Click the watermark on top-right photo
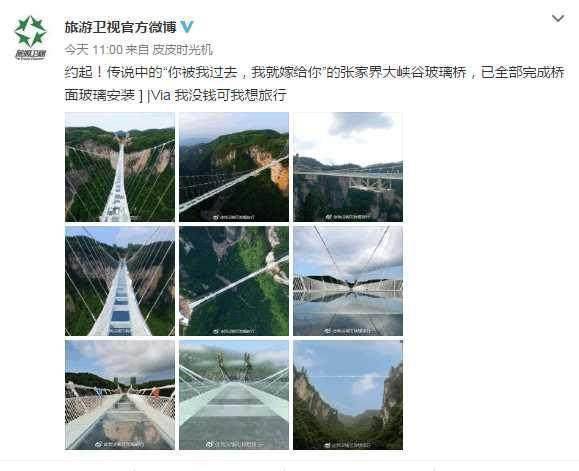This screenshot has height=471, width=579. 348,217
